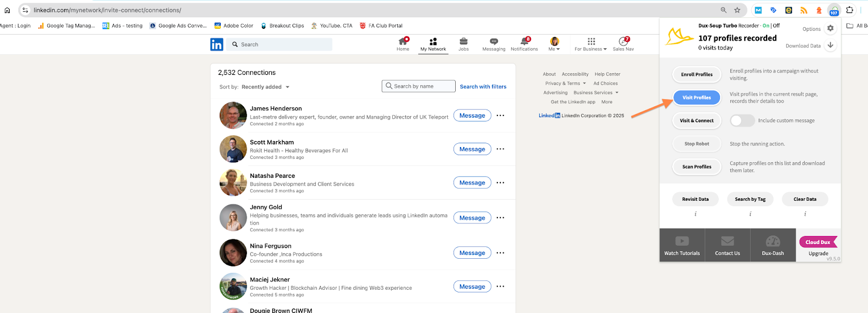Click Stop Robot button

tap(697, 144)
